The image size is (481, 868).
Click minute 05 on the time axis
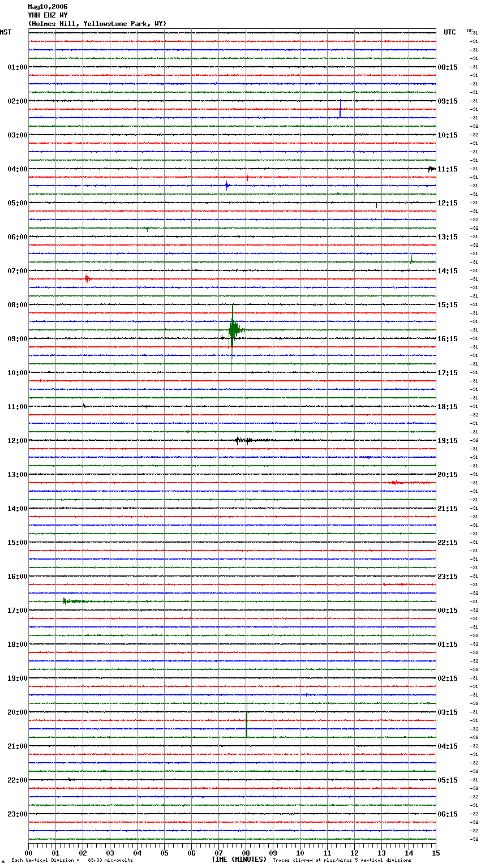pos(164,853)
